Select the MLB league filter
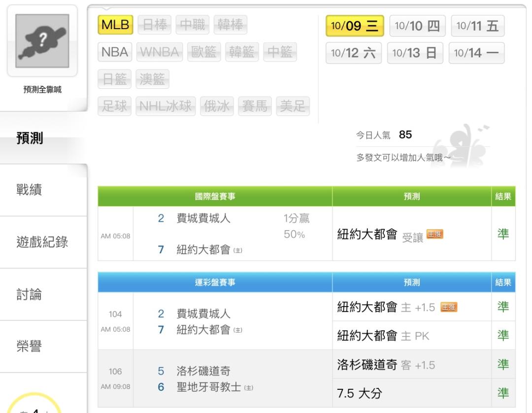 (x=116, y=25)
